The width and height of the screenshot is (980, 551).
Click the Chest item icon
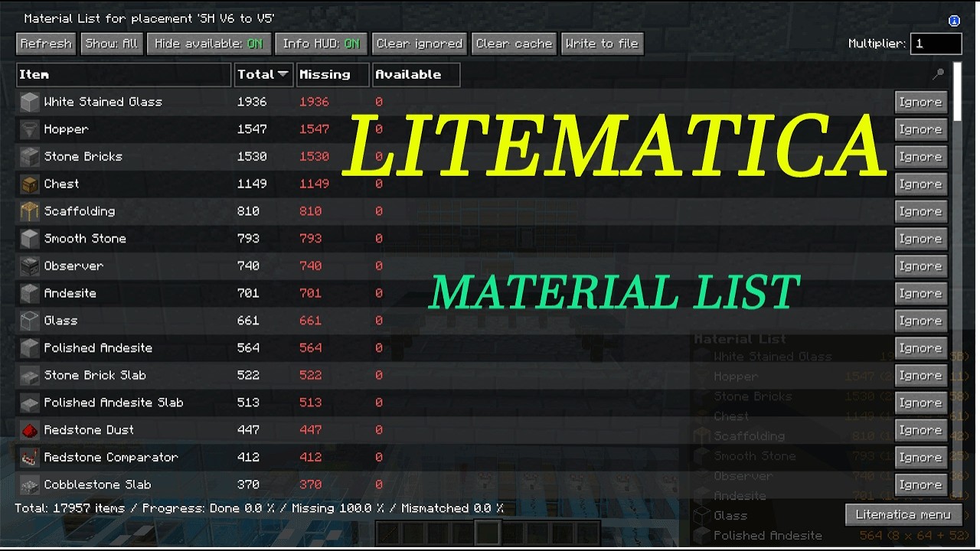tap(29, 184)
